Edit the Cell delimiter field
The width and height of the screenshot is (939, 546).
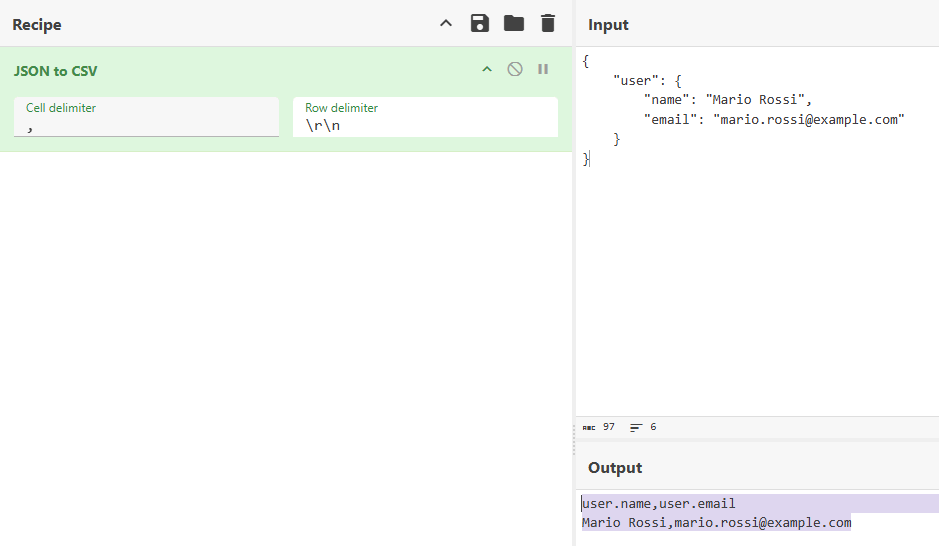(x=146, y=117)
